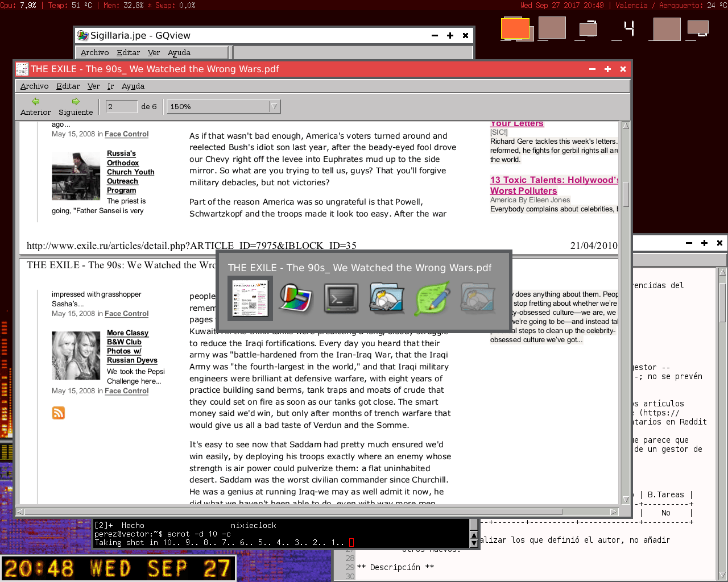The width and height of the screenshot is (728, 582).
Task: Follow the Russia's Orthodox Church Youth Outreach link
Action: [x=130, y=172]
